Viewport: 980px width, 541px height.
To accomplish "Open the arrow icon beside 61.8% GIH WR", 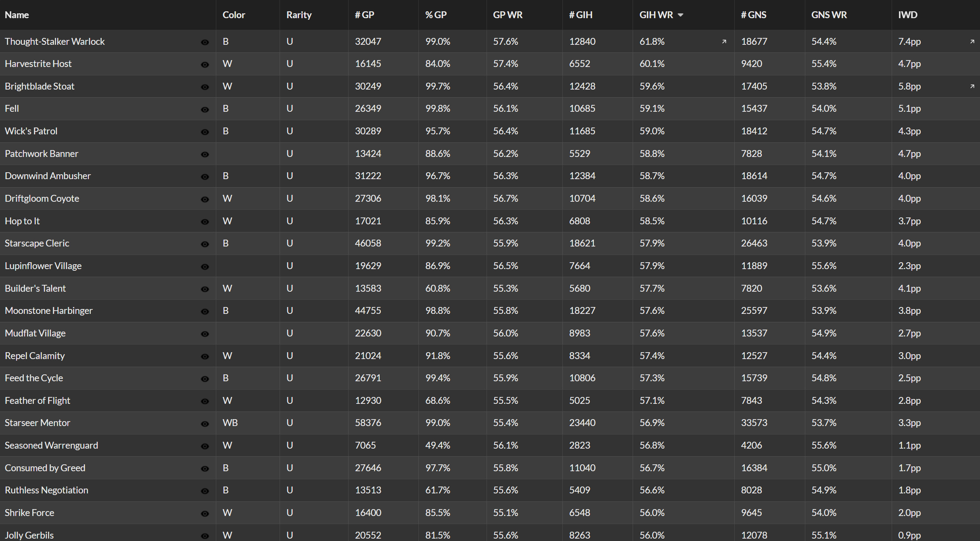I will [724, 42].
